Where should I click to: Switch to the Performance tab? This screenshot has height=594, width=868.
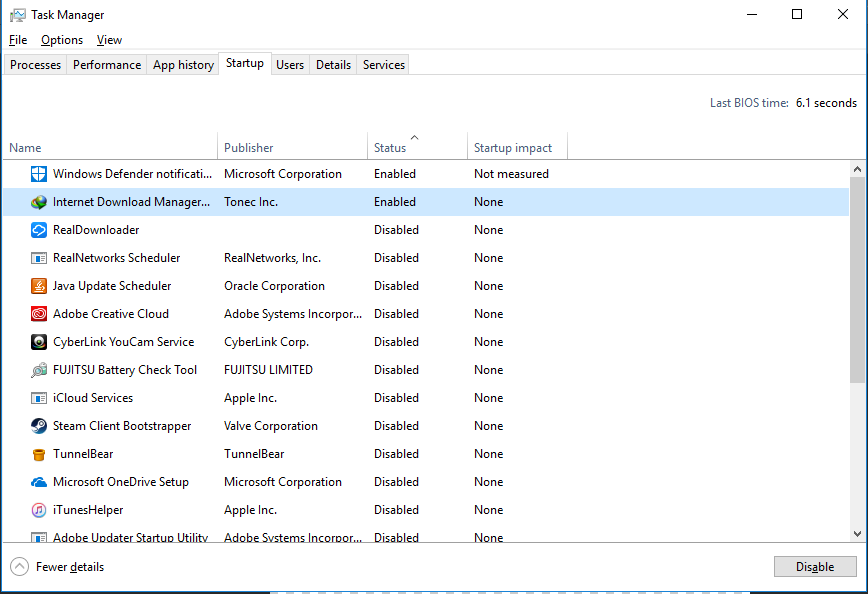click(x=107, y=65)
